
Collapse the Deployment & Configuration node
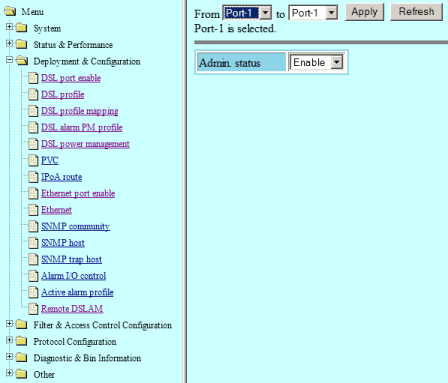(9, 60)
